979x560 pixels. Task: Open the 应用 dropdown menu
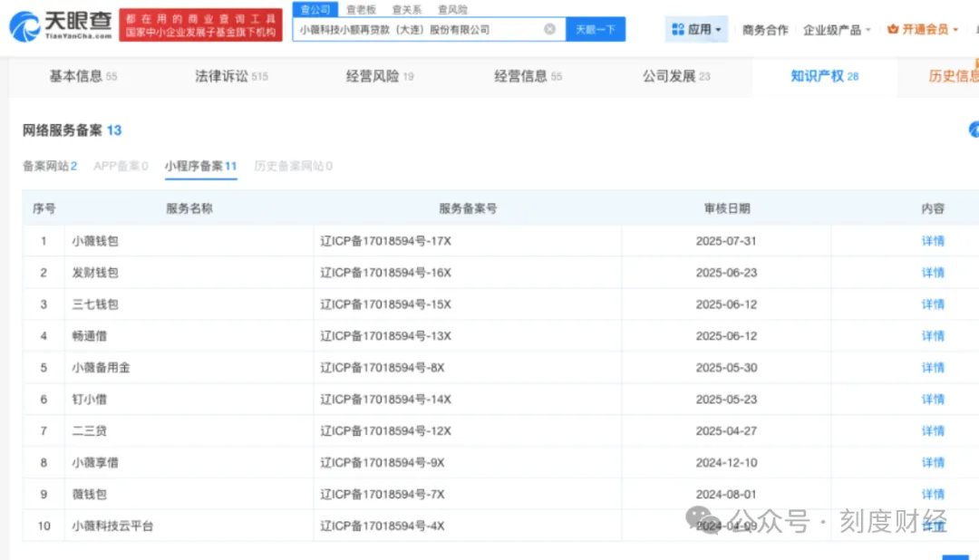pyautogui.click(x=696, y=29)
